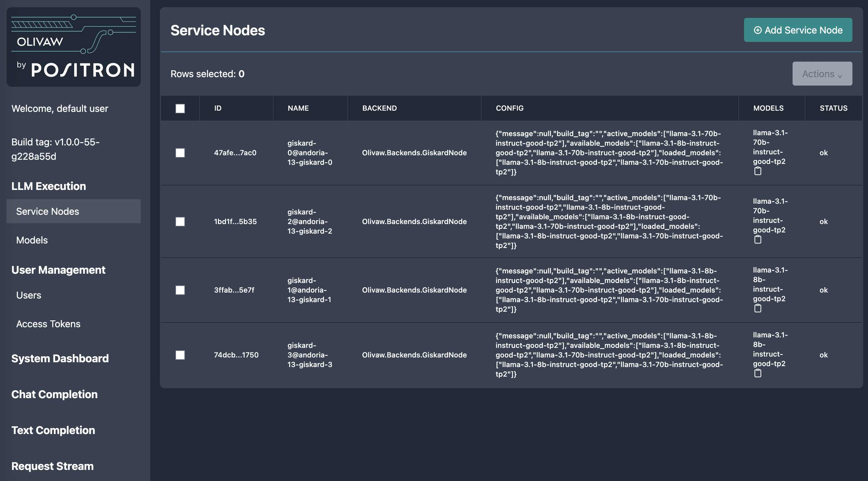Click the Build tag v1.0.0-55-g228a55d text
Image resolution: width=868 pixels, height=481 pixels.
click(x=56, y=149)
